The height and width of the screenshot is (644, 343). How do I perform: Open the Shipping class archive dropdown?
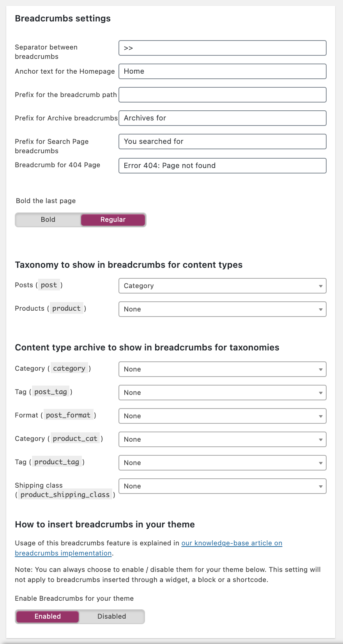coord(222,486)
